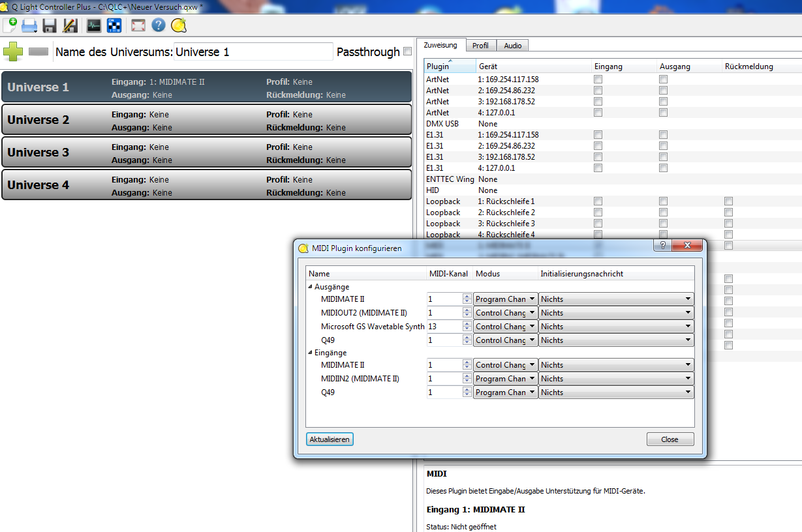802x532 pixels.
Task: Click the Gerät column header
Action: coord(534,66)
